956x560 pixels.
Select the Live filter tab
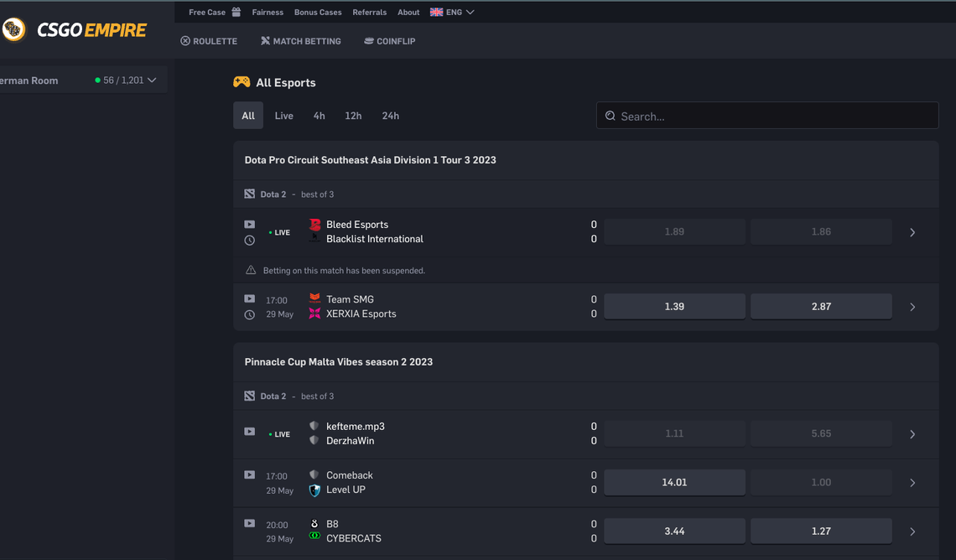pyautogui.click(x=283, y=115)
